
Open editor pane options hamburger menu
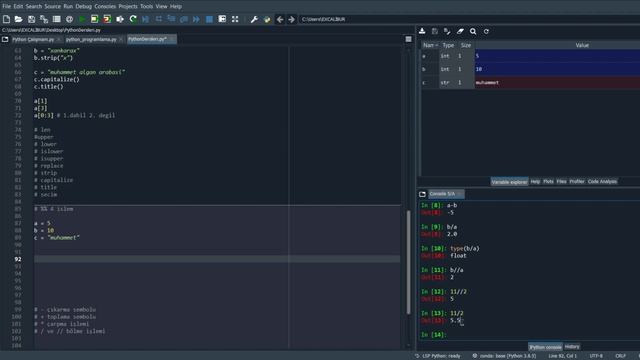409,39
